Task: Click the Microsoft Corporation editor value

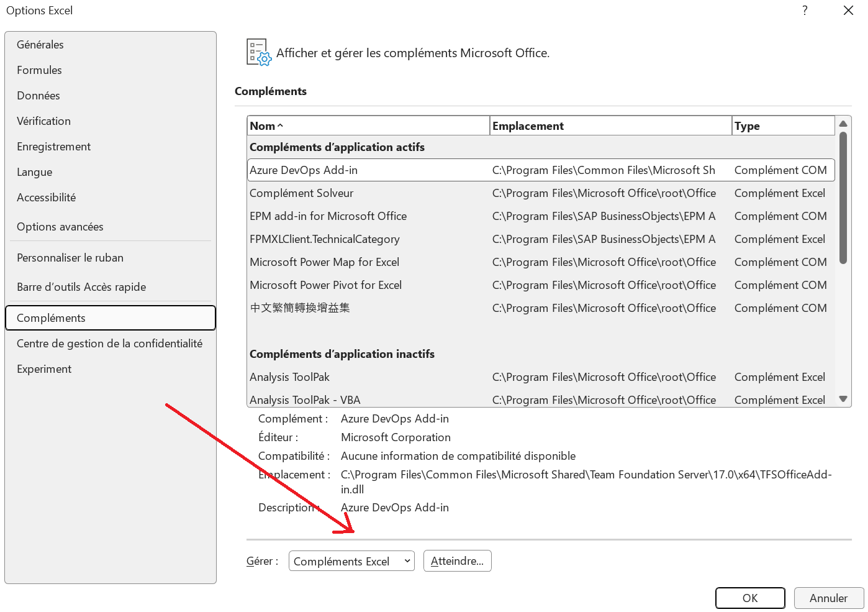Action: 396,437
